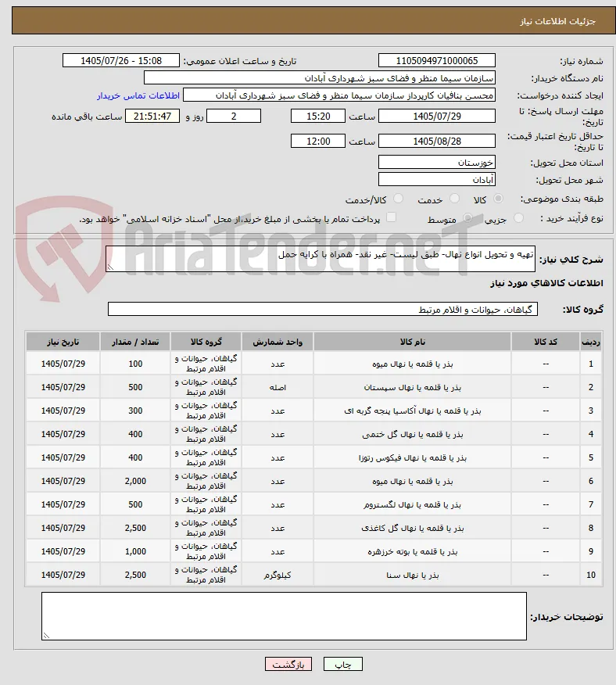The height and width of the screenshot is (685, 616).
Task: Click item name بذر یا قلمه یا نهال آکاسیا پنجه گربه ای
Action: 413,411
